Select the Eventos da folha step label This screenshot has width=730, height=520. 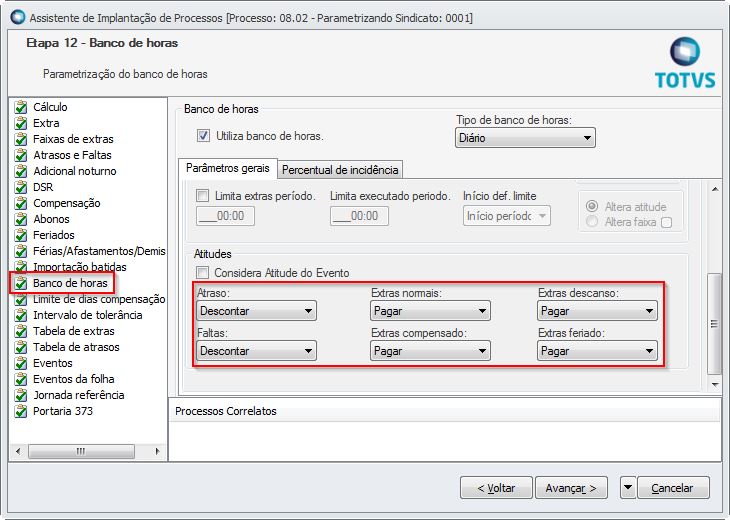[x=74, y=379]
